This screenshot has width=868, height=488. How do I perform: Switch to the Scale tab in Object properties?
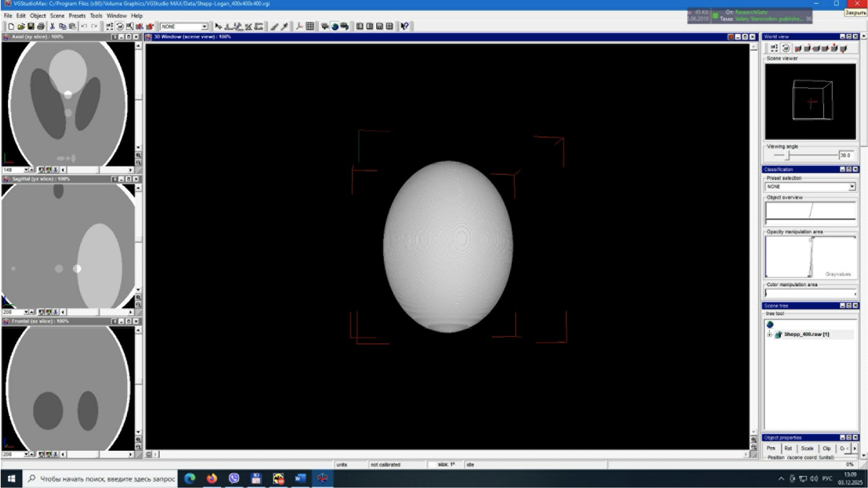[807, 448]
